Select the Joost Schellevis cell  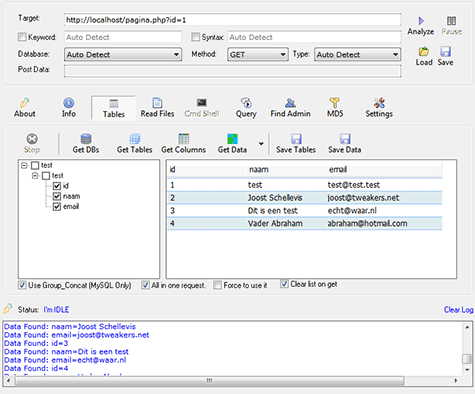pyautogui.click(x=275, y=198)
